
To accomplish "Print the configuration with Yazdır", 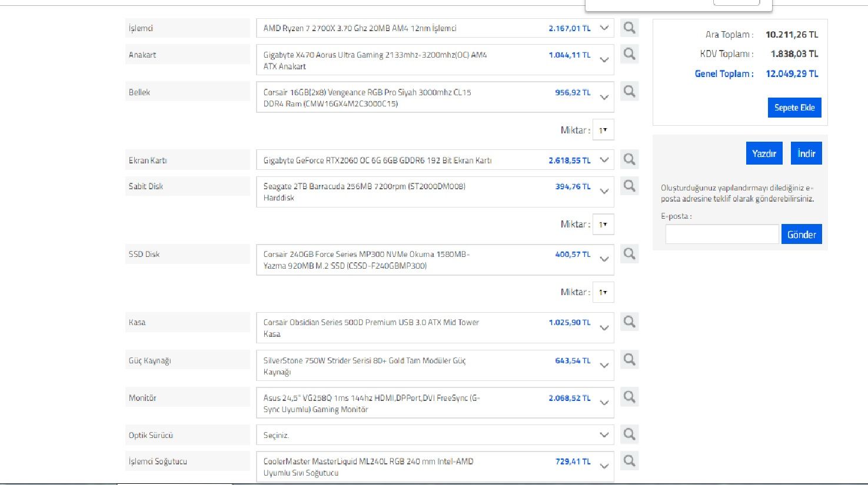I will 764,153.
